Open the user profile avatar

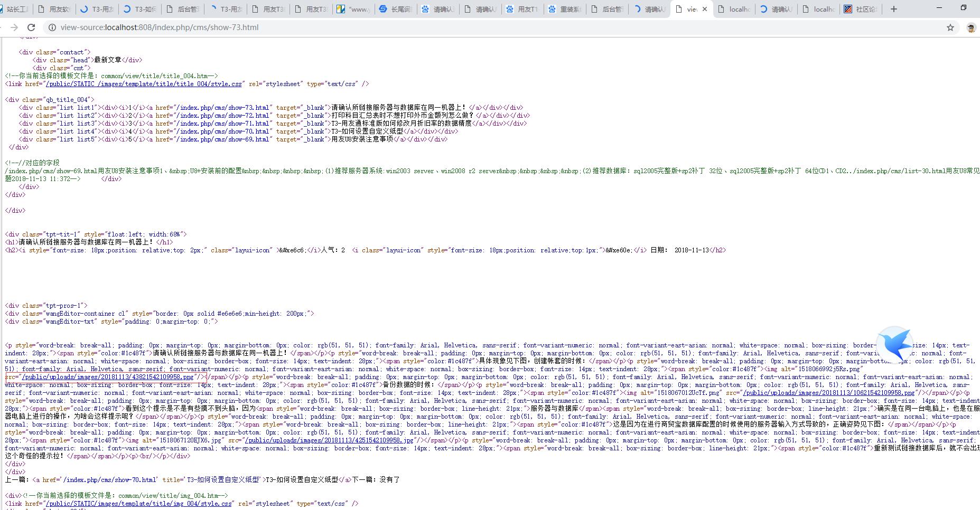970,27
